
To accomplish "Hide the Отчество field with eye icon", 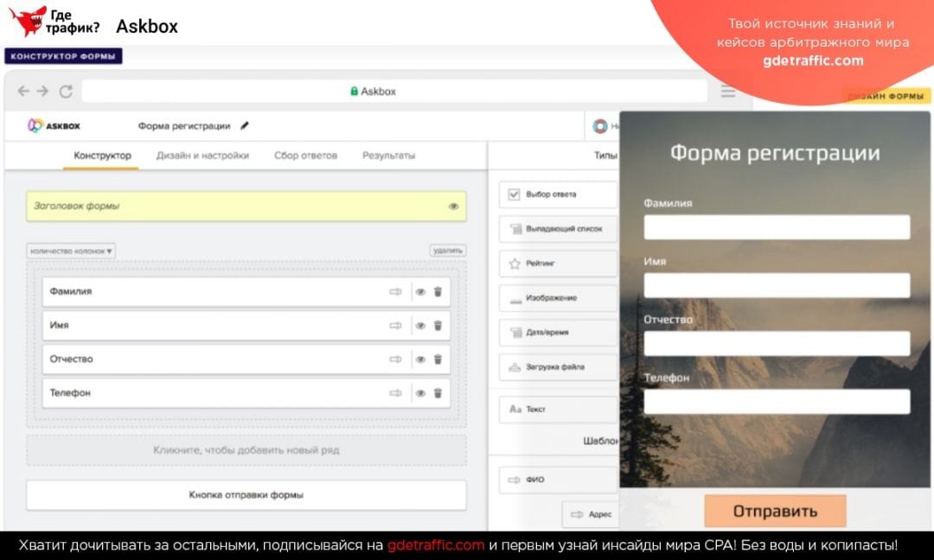I will click(x=421, y=359).
